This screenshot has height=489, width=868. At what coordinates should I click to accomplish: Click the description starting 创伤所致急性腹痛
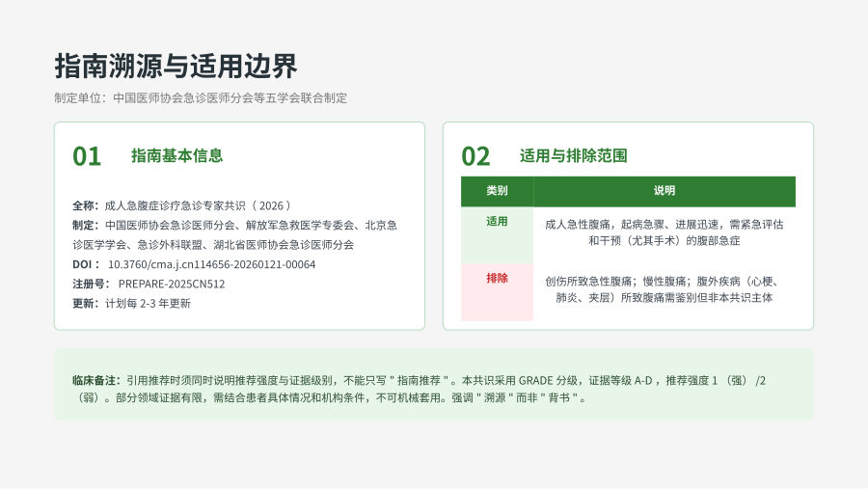point(665,289)
